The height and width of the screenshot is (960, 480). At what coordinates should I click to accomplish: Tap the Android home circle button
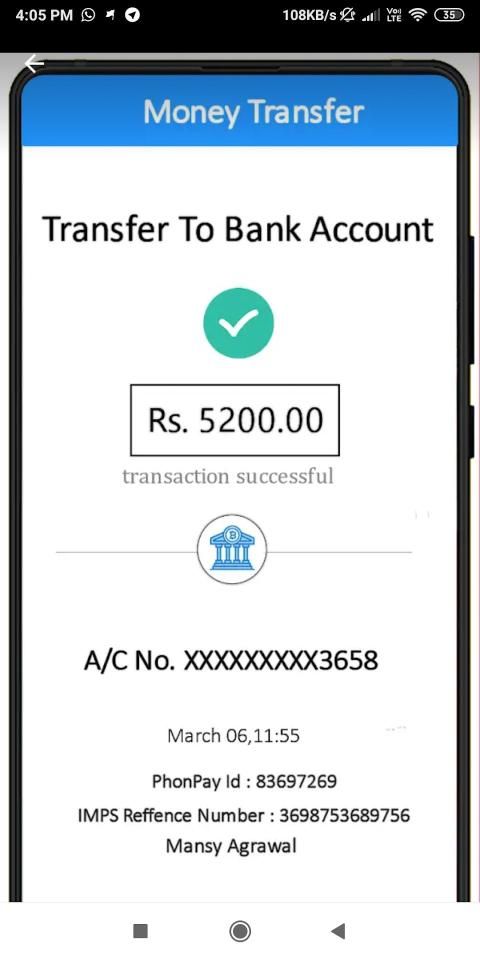[239, 931]
